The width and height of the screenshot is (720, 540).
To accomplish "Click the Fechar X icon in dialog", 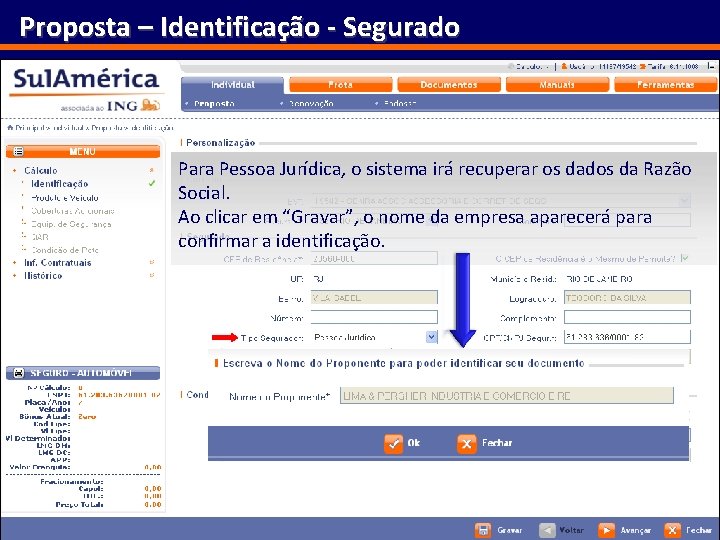I will click(x=467, y=444).
